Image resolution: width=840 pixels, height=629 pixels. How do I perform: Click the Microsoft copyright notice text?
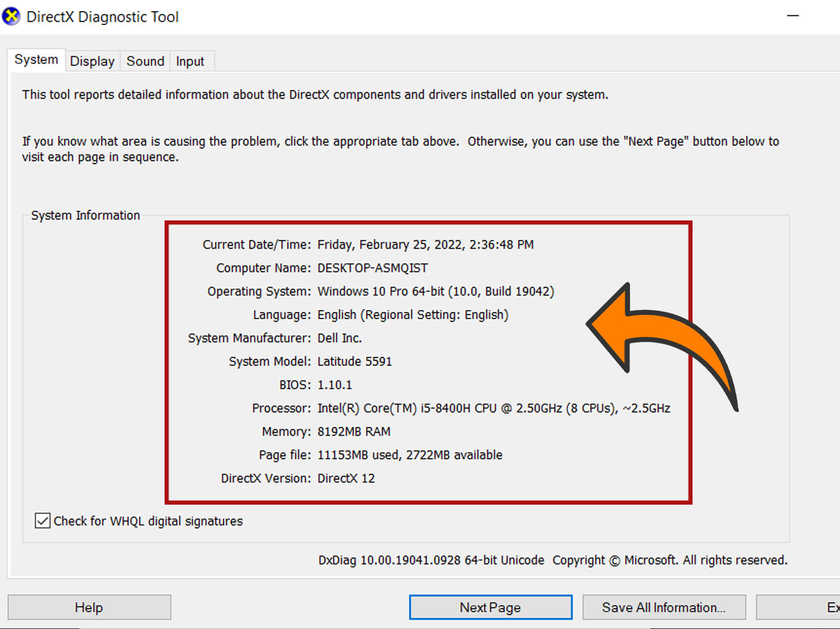(x=669, y=561)
